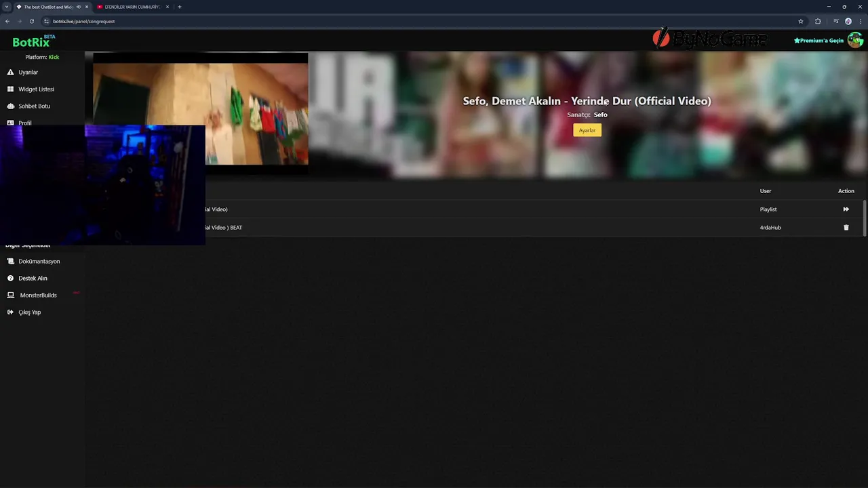Mute the BotRix tab audio icon

(79, 7)
